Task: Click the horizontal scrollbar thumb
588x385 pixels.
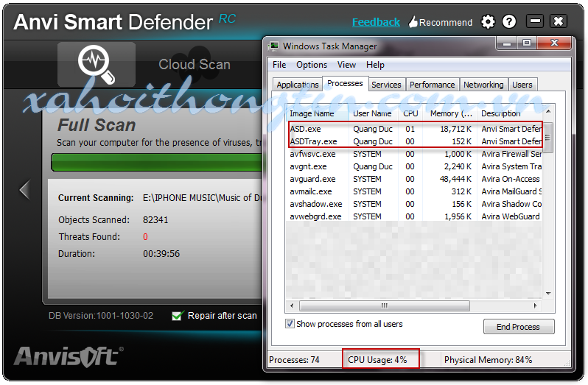Action: click(385, 306)
